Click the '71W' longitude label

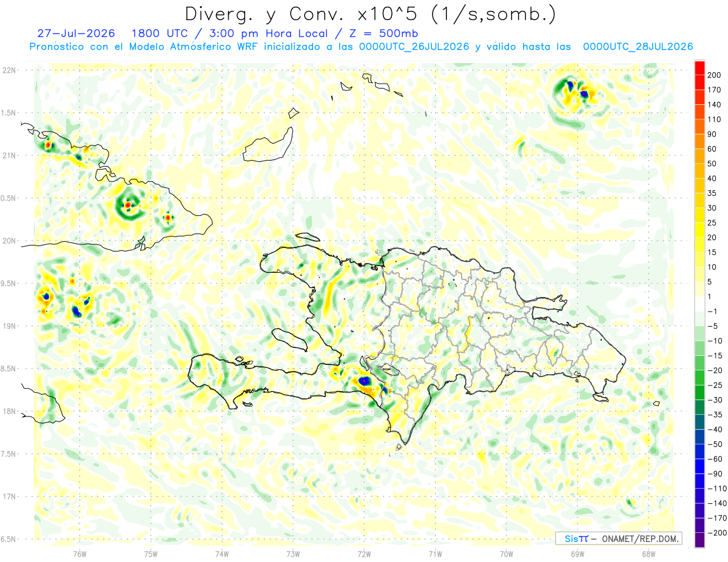click(435, 554)
